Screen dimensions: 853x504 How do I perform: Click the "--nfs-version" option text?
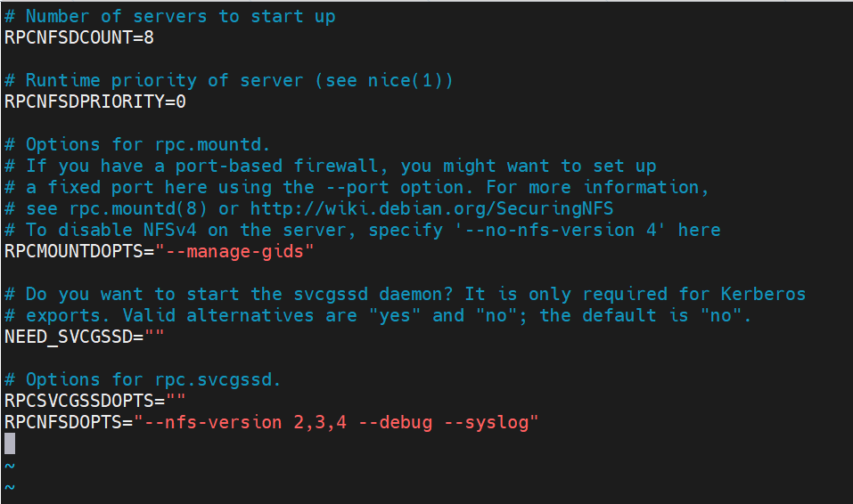(214, 422)
